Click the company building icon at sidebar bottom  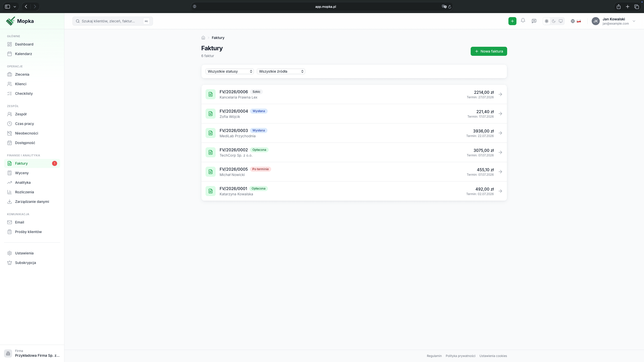[x=8, y=353]
